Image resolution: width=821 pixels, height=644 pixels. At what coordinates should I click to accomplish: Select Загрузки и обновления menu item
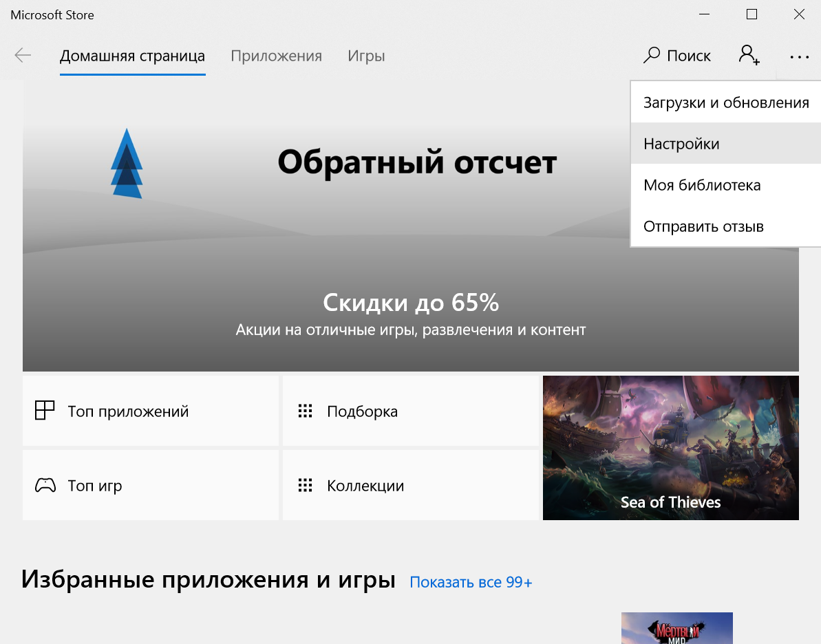coord(725,103)
